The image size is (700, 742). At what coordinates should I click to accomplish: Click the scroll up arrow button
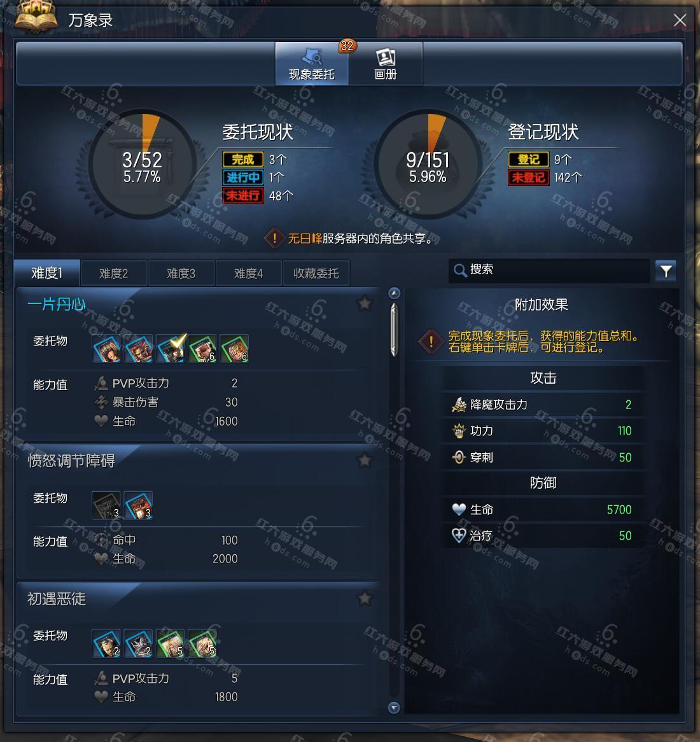(x=394, y=293)
